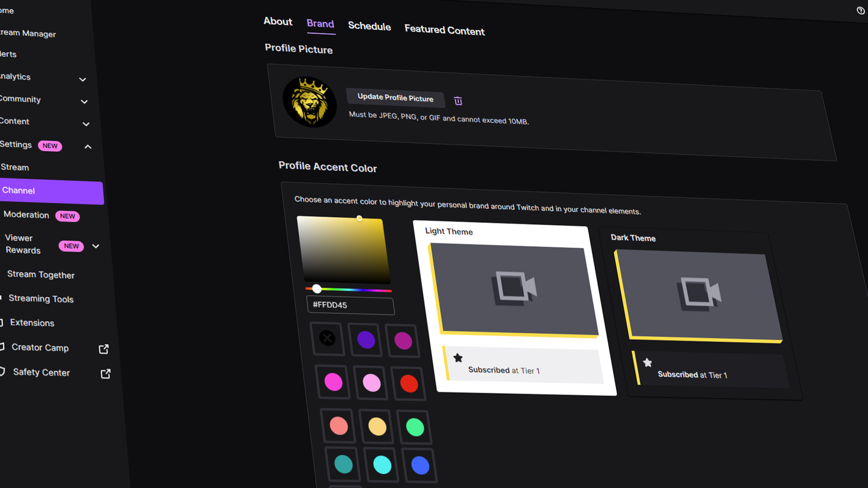
Task: Expand the Viewer Rewards section
Action: [x=96, y=246]
